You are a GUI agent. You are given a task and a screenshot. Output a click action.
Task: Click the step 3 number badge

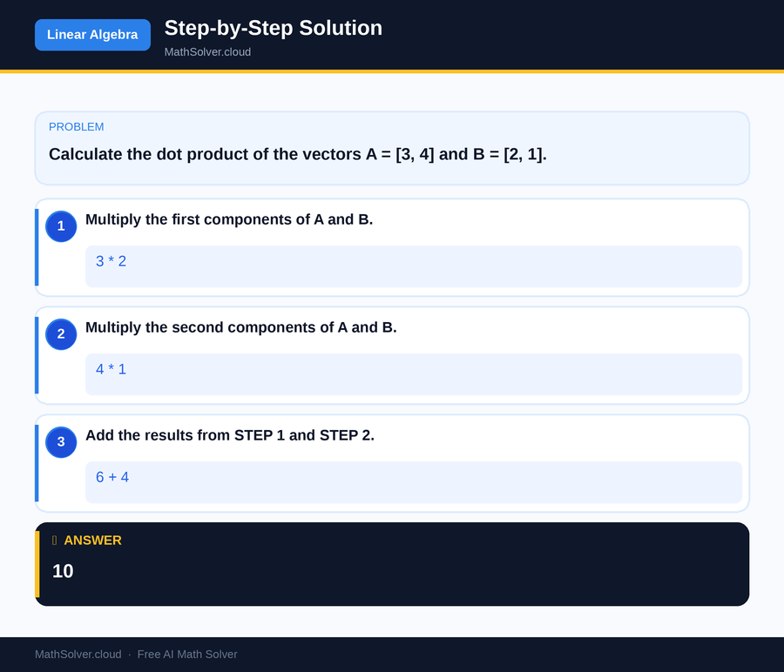[61, 442]
